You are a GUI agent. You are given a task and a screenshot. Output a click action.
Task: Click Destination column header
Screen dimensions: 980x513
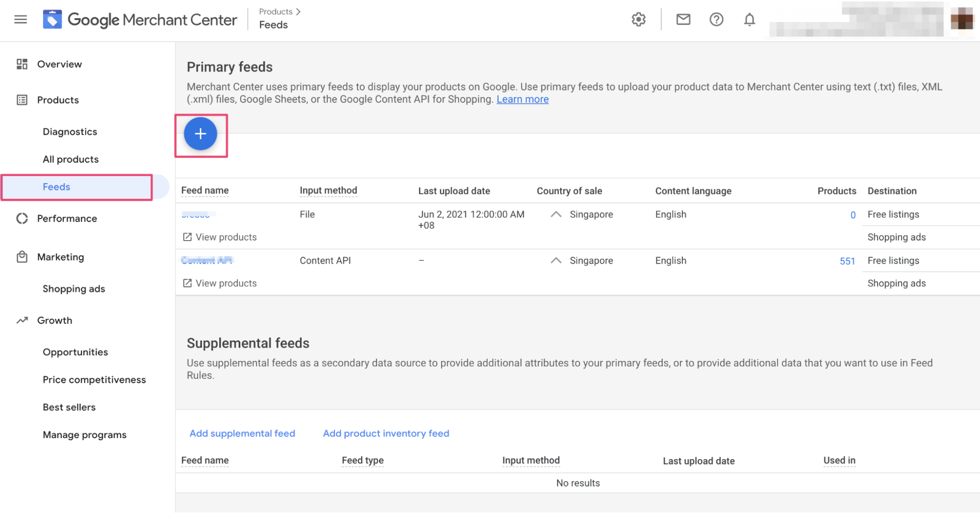pos(892,191)
